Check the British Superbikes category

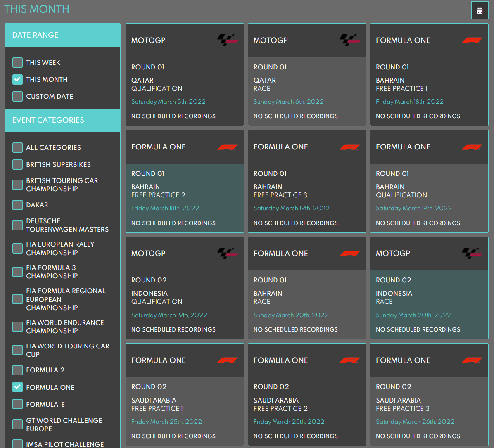coord(17,164)
